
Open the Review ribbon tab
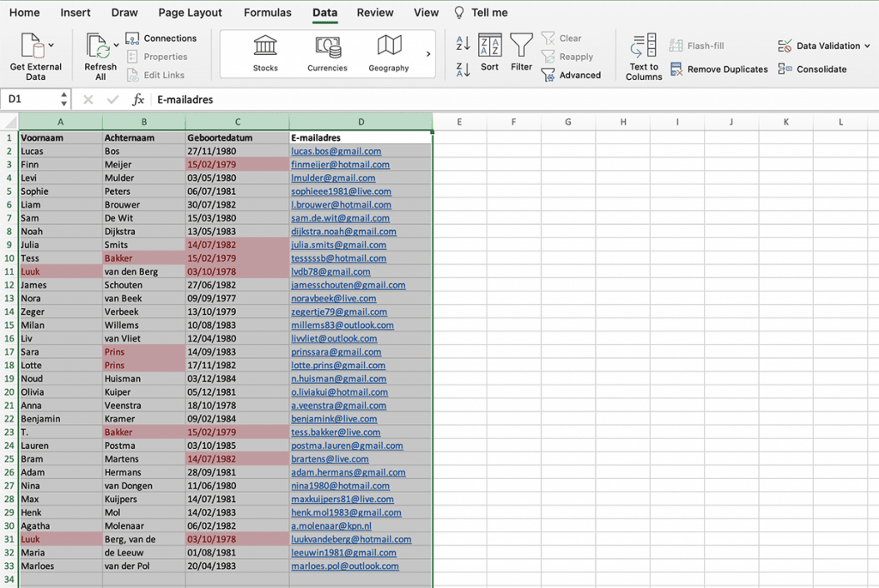[x=374, y=12]
